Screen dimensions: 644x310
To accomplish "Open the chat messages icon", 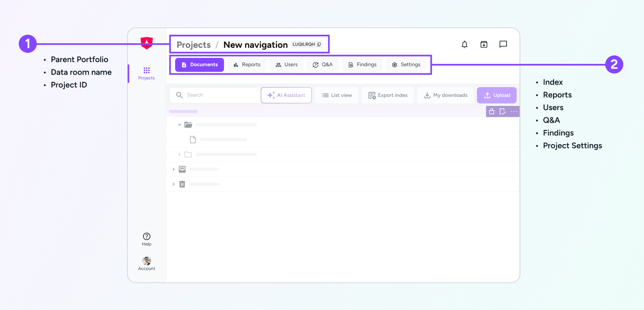I will 503,44.
